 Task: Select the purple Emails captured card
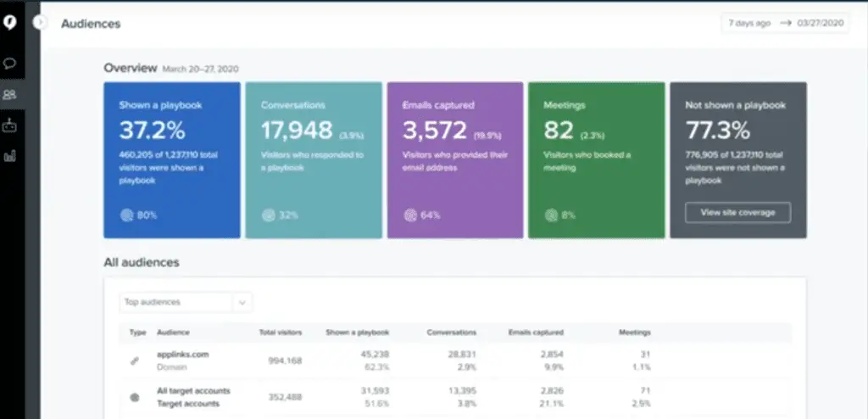pos(455,160)
